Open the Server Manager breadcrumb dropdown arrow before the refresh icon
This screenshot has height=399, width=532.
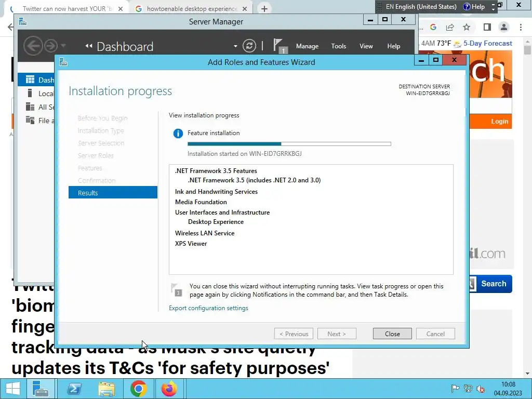[235, 46]
